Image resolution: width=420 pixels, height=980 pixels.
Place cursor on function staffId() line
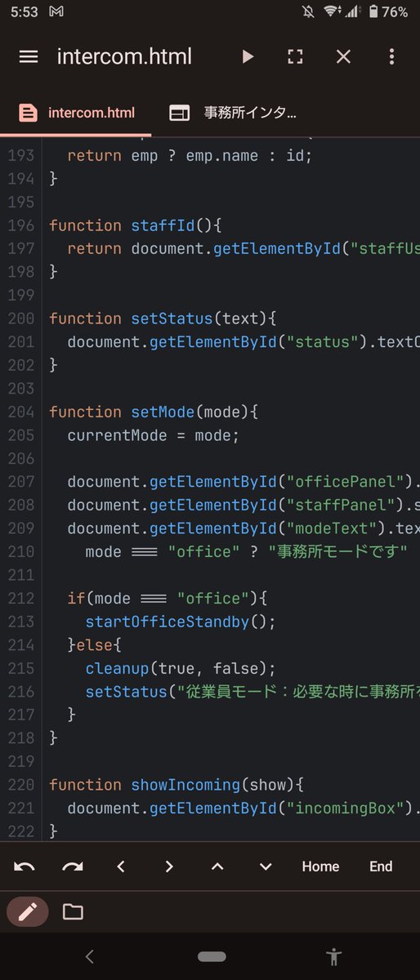136,225
